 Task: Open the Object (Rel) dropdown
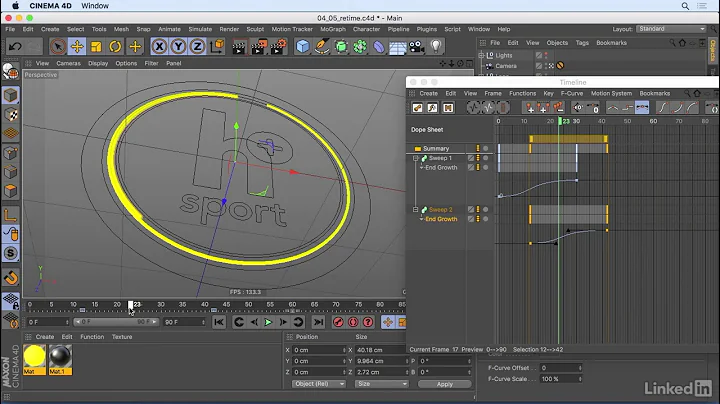tap(319, 384)
